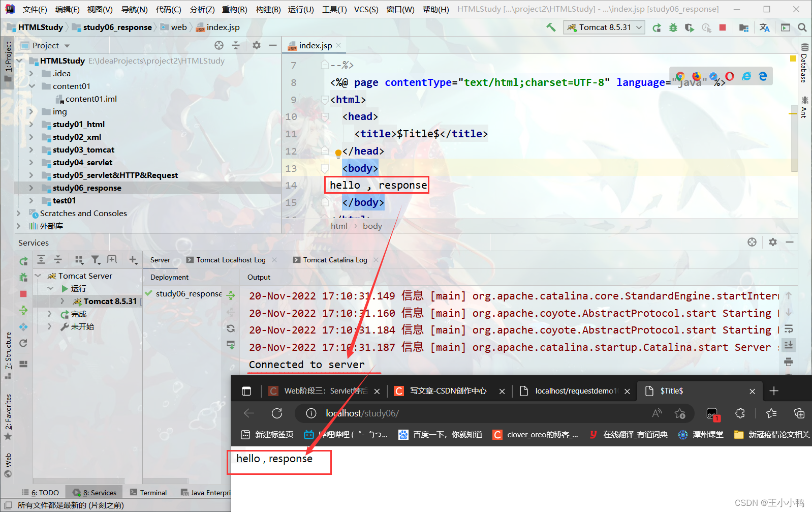Click the filter funnel icon in Services

click(x=96, y=260)
